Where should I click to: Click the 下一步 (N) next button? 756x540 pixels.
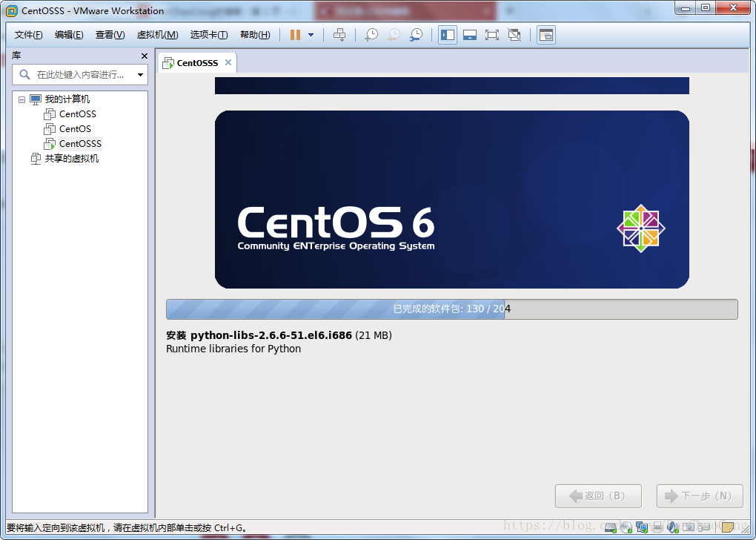(700, 496)
